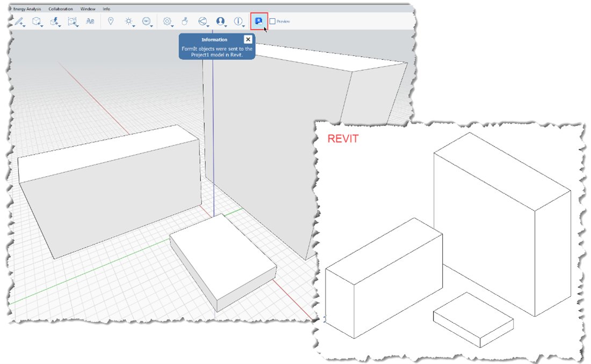Open the sun and shadows tool
The height and width of the screenshot is (364, 591).
click(x=128, y=20)
